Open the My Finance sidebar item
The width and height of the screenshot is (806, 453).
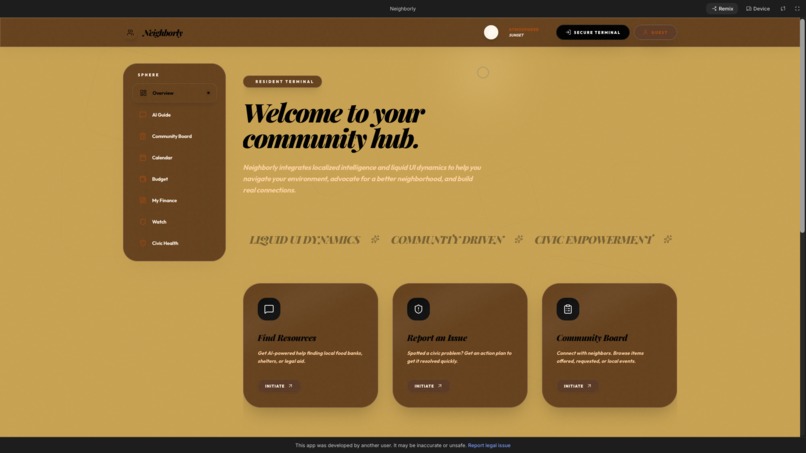click(x=174, y=201)
